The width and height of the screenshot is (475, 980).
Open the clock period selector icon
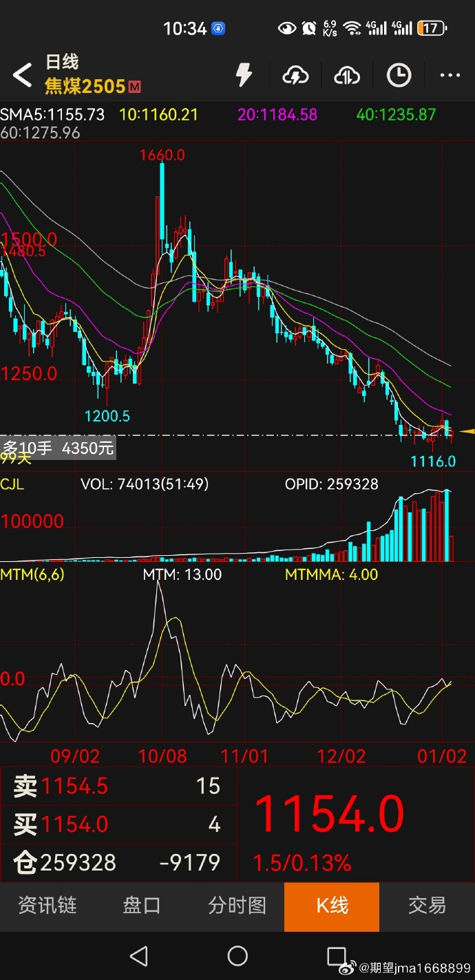[399, 75]
